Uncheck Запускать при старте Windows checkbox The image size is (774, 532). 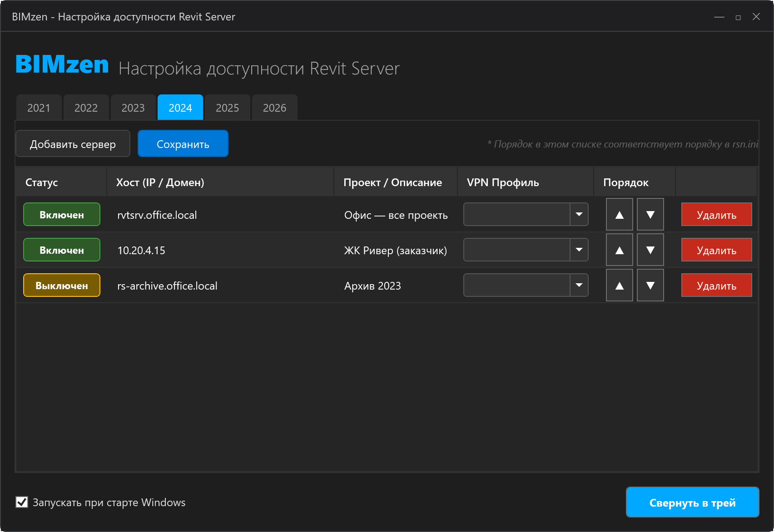pyautogui.click(x=22, y=502)
